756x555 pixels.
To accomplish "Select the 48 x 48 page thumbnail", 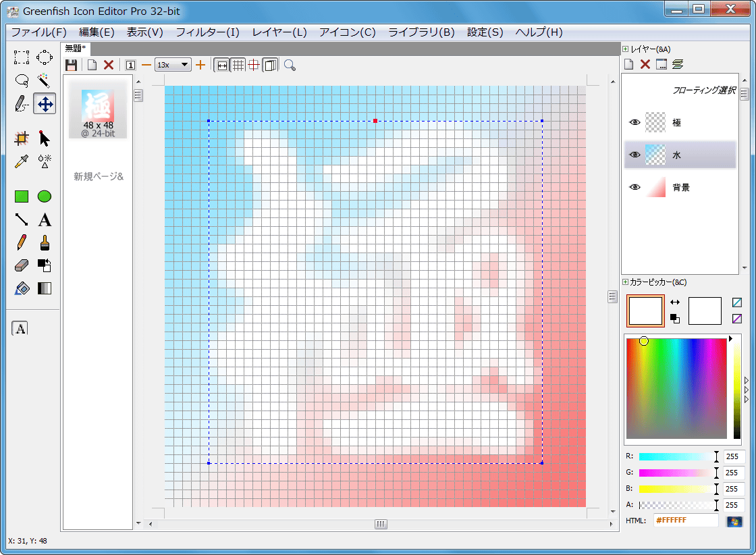I will tap(98, 110).
